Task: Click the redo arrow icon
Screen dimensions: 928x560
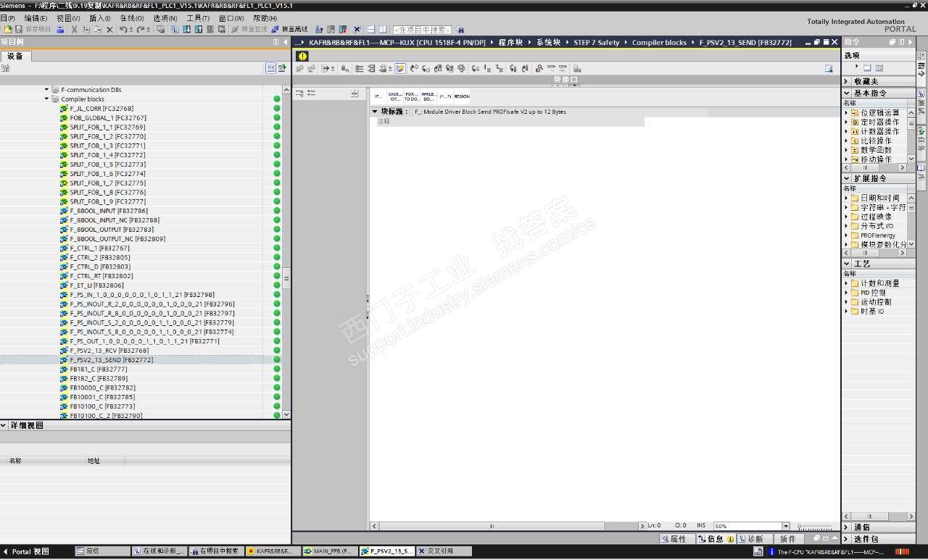Action: click(x=141, y=30)
